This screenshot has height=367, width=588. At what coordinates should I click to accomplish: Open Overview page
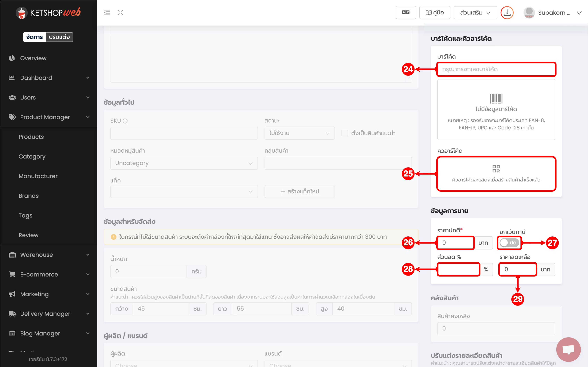(33, 58)
